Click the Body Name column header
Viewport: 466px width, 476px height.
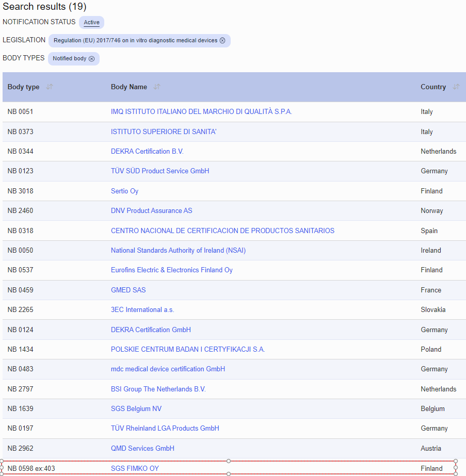pyautogui.click(x=129, y=87)
